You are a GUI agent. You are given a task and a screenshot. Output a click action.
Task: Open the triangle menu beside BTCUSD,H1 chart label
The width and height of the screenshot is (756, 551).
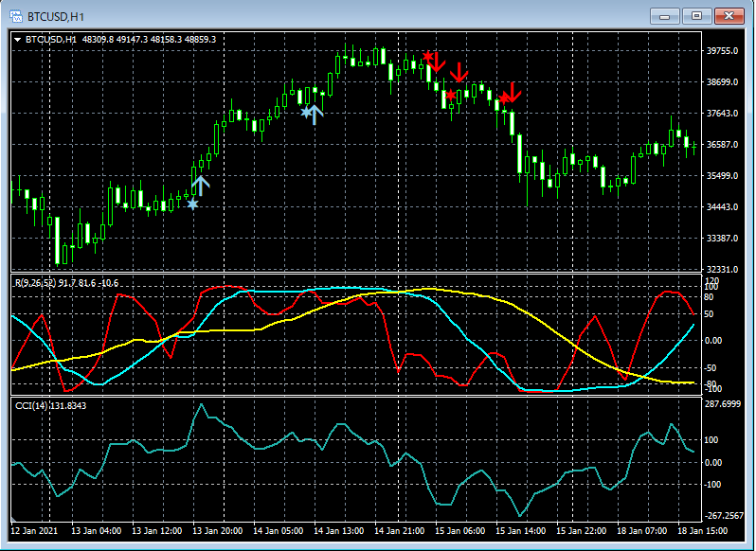tap(19, 39)
